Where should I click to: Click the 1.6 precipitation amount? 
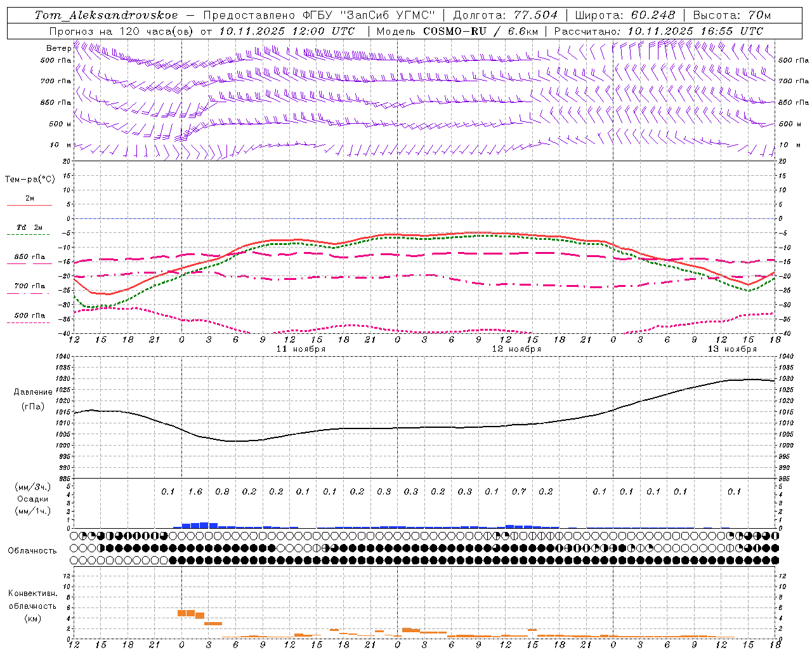(195, 491)
